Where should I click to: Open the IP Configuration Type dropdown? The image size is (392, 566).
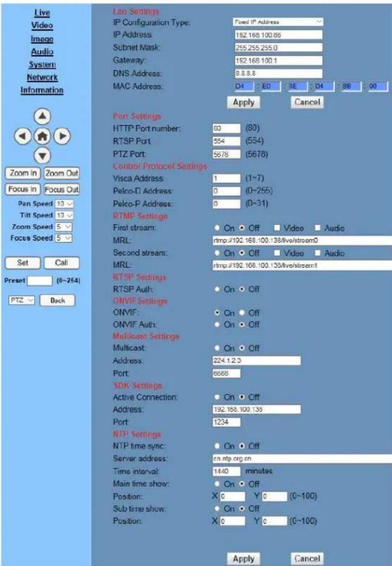point(278,22)
